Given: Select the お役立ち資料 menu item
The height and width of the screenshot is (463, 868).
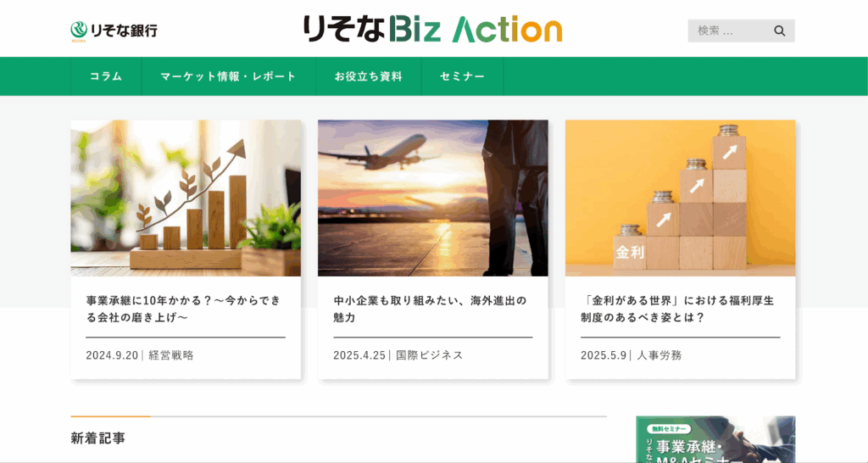Looking at the screenshot, I should (369, 76).
